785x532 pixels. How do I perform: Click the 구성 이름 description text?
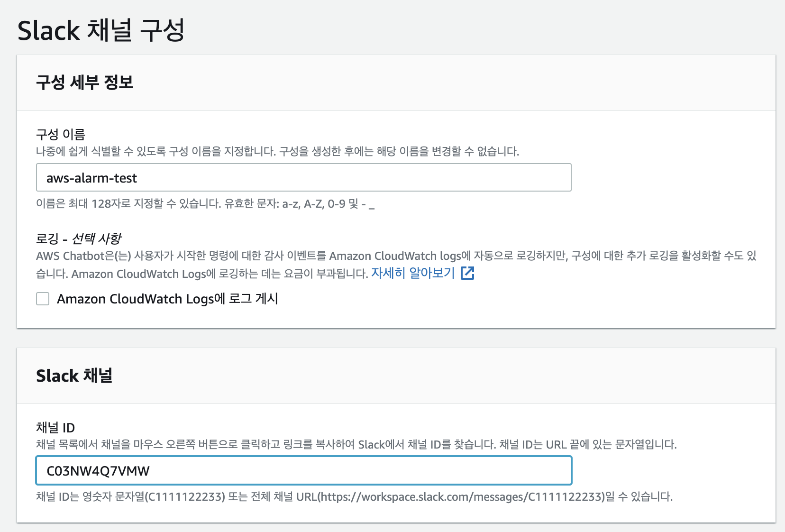coord(278,152)
